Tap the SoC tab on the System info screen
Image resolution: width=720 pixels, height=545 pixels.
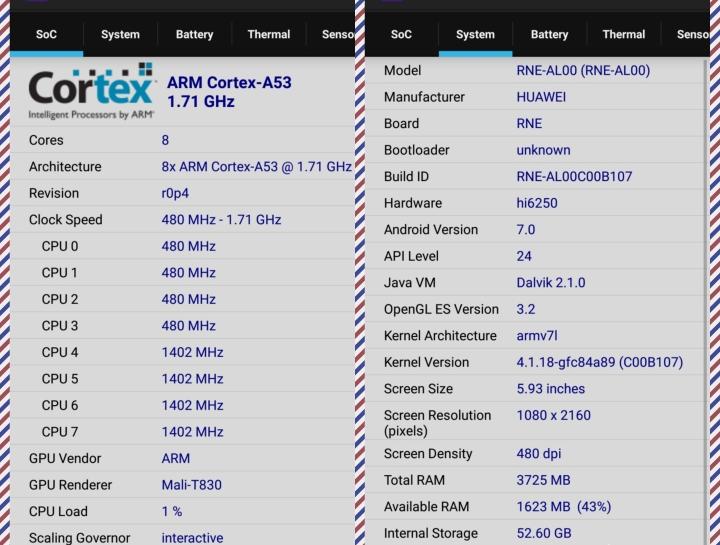[401, 34]
